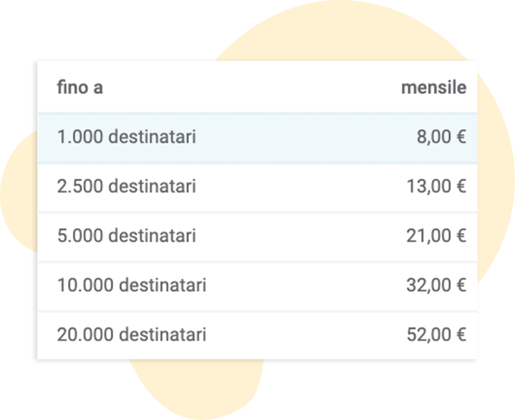Viewport: 515px width, 420px height.
Task: Select the 20.000 destinatari row
Action: click(258, 336)
